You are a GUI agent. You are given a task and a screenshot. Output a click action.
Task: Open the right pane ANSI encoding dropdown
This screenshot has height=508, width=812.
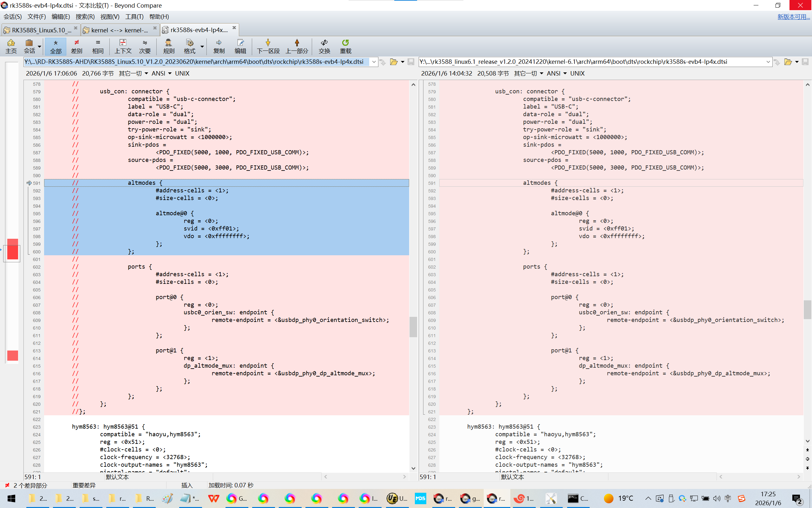point(556,73)
